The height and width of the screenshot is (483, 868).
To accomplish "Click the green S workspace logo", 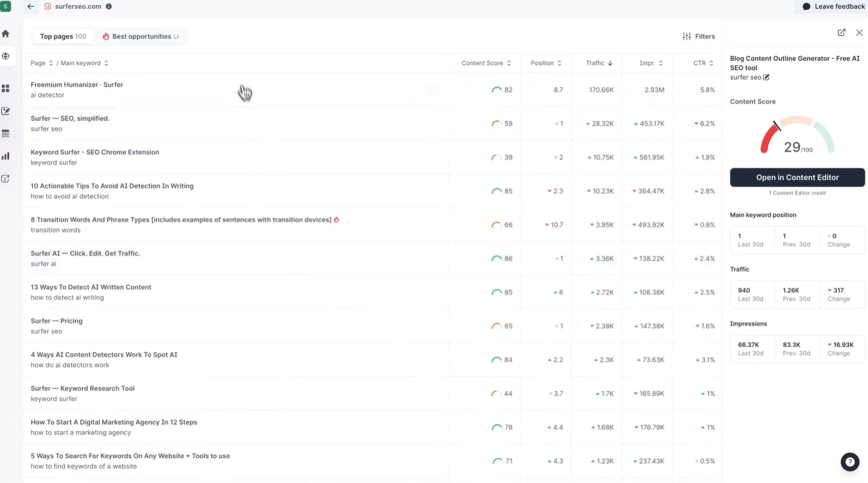I will coord(5,6).
